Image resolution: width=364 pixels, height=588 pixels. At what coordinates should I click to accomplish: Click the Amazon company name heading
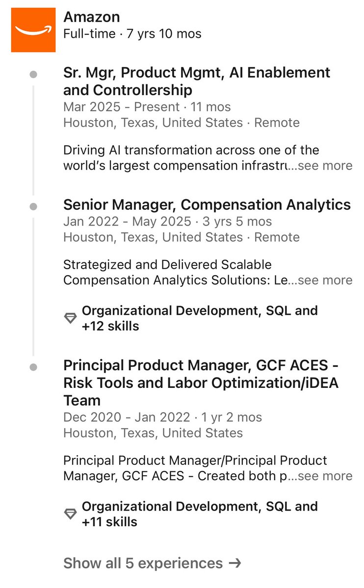92,17
